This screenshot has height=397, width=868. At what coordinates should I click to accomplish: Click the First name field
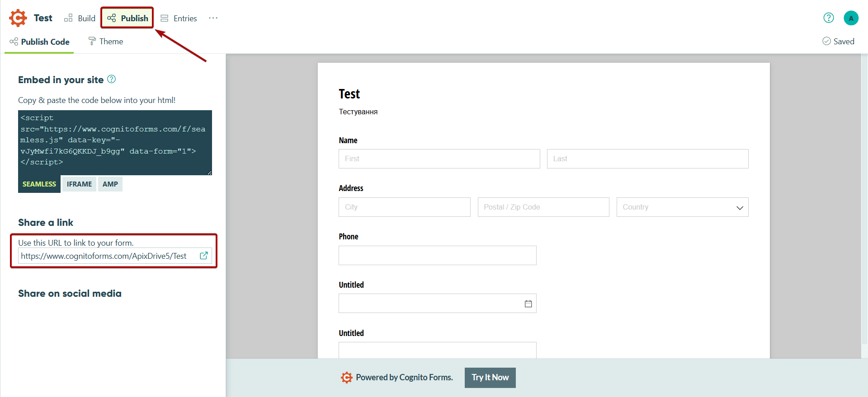click(439, 159)
